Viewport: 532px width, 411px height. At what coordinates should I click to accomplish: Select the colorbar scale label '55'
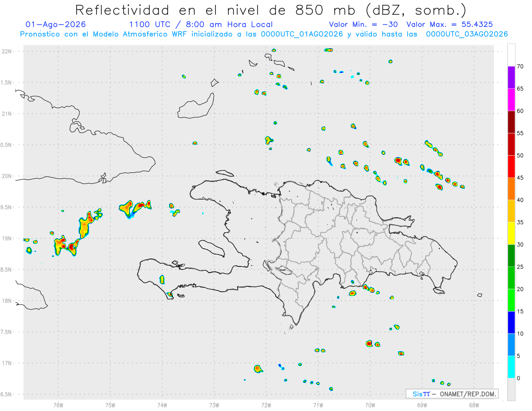(x=520, y=133)
